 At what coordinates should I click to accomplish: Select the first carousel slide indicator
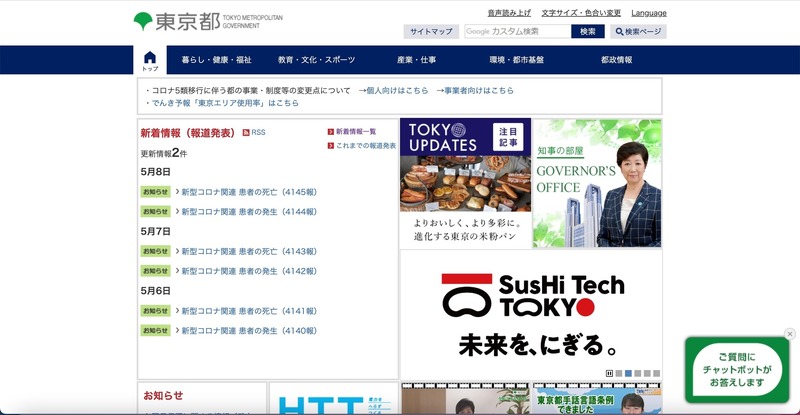pos(619,373)
